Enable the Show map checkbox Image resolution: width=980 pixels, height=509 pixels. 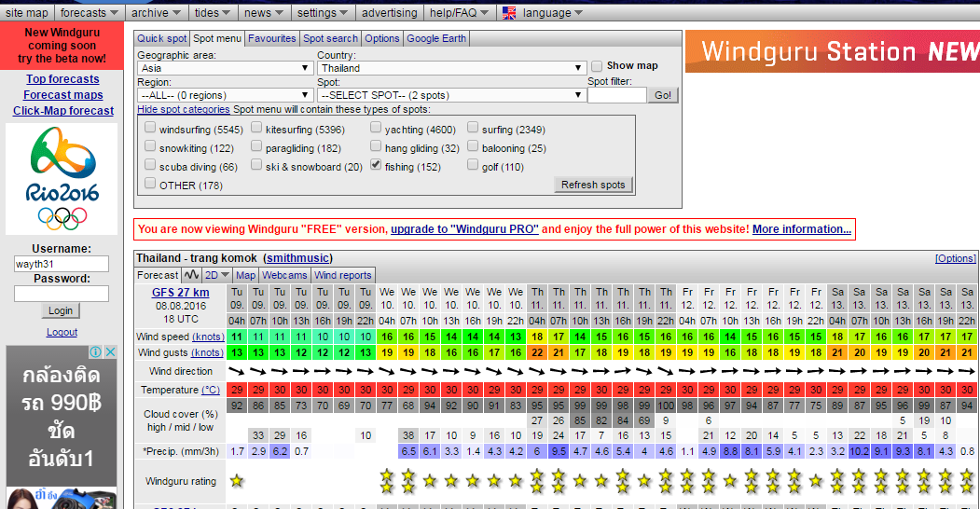pyautogui.click(x=597, y=65)
